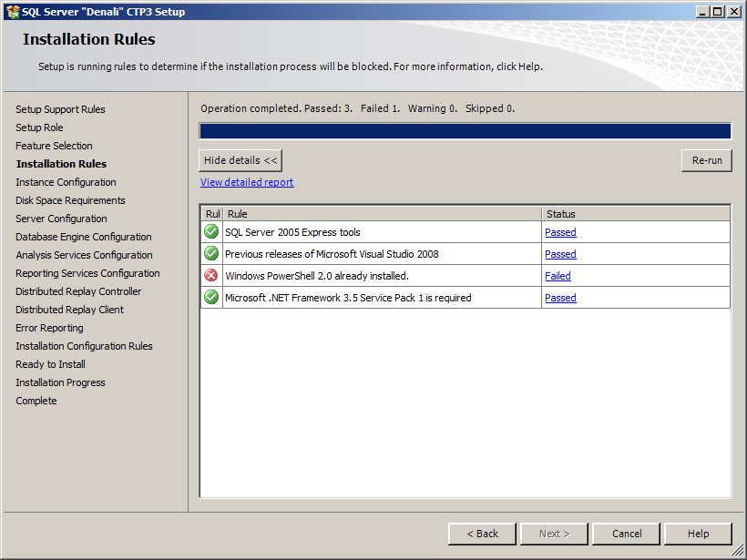Click the green check icon for .NET Framework 3.5 rule

(x=211, y=297)
